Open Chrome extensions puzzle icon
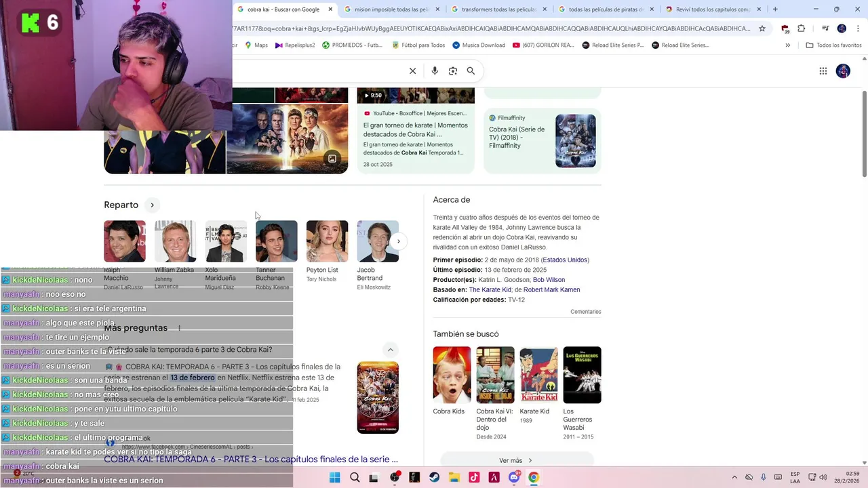The width and height of the screenshot is (868, 488). tap(802, 28)
